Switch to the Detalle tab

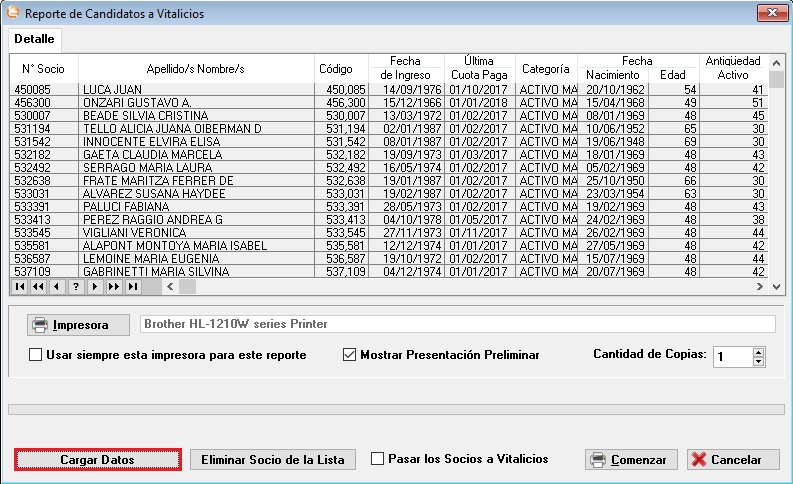click(x=34, y=38)
